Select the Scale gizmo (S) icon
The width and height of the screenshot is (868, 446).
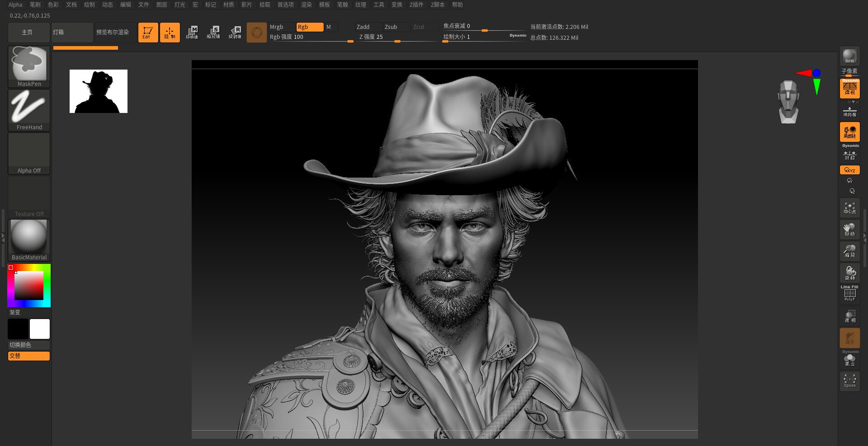tap(213, 33)
